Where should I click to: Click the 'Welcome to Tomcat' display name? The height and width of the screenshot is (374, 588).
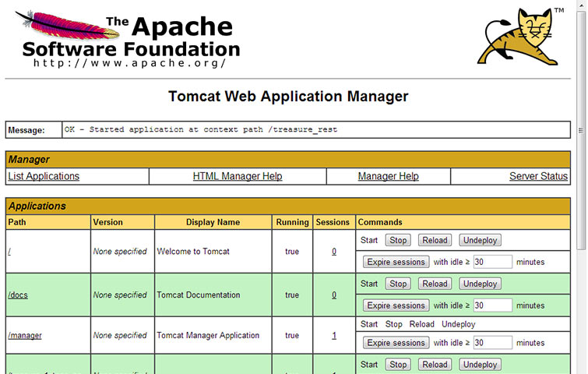click(x=192, y=252)
